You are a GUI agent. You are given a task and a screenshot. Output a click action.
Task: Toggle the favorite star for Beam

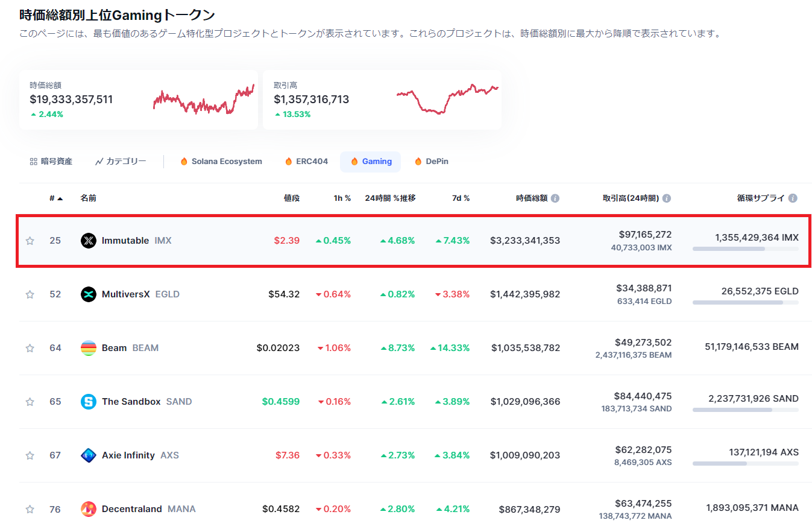29,347
